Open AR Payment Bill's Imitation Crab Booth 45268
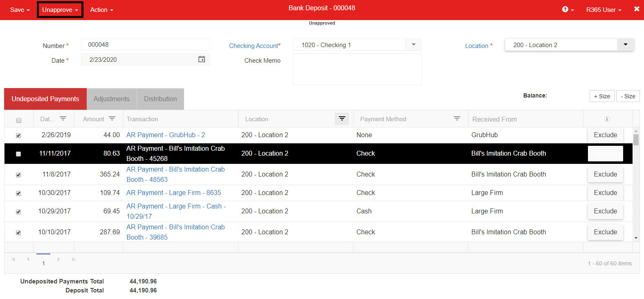The width and height of the screenshot is (644, 299). point(176,153)
